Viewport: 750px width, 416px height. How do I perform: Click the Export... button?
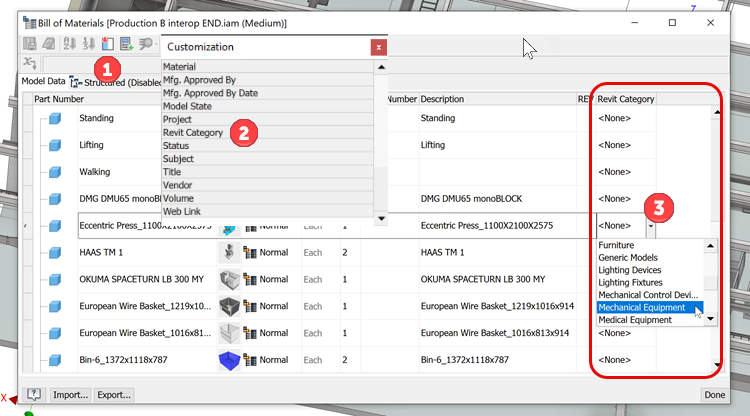[114, 394]
